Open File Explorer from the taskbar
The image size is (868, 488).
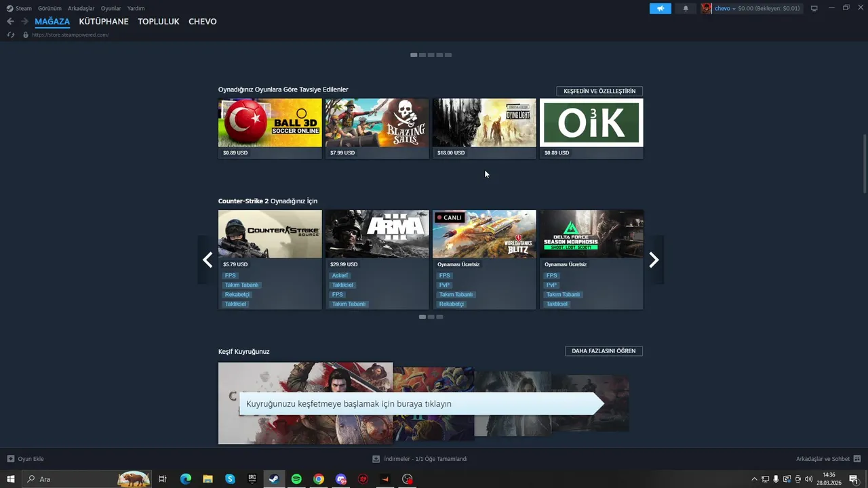pos(208,479)
